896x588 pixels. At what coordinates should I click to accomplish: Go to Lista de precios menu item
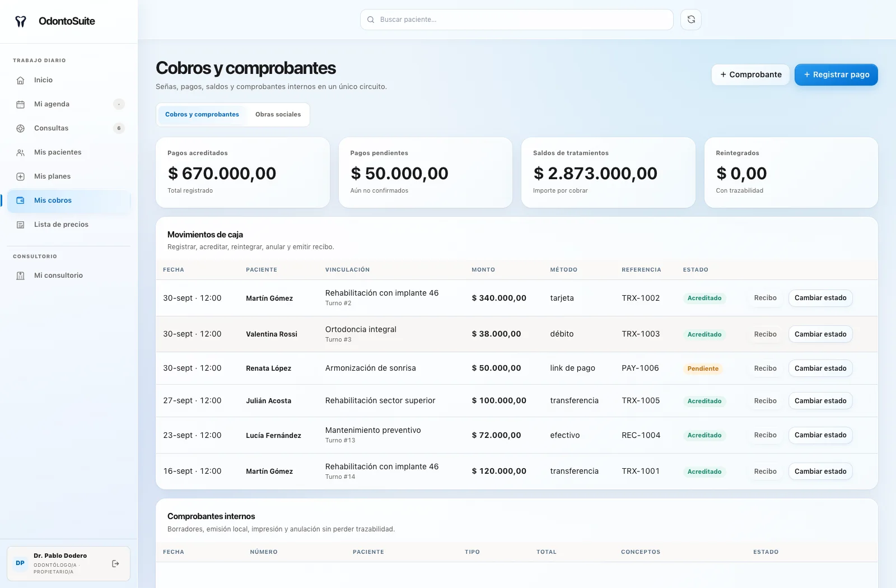click(x=68, y=225)
